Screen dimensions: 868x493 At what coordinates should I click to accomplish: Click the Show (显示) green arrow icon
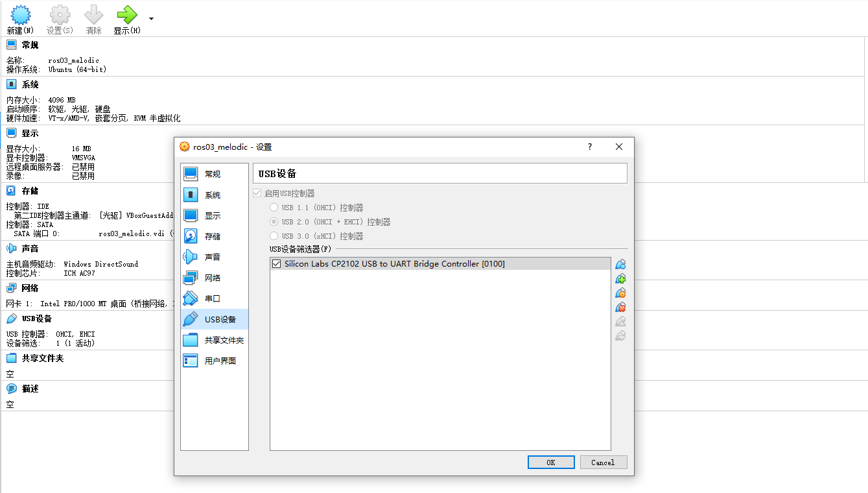point(126,15)
